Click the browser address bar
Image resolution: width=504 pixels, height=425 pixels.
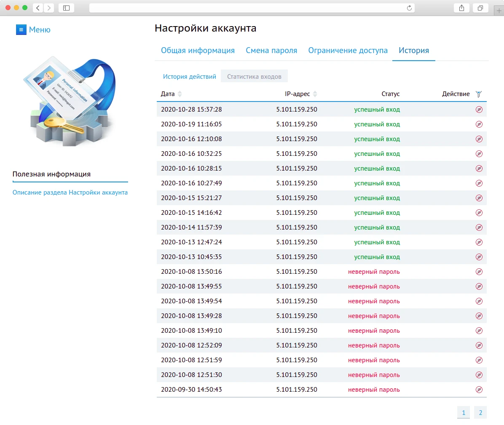(x=249, y=8)
